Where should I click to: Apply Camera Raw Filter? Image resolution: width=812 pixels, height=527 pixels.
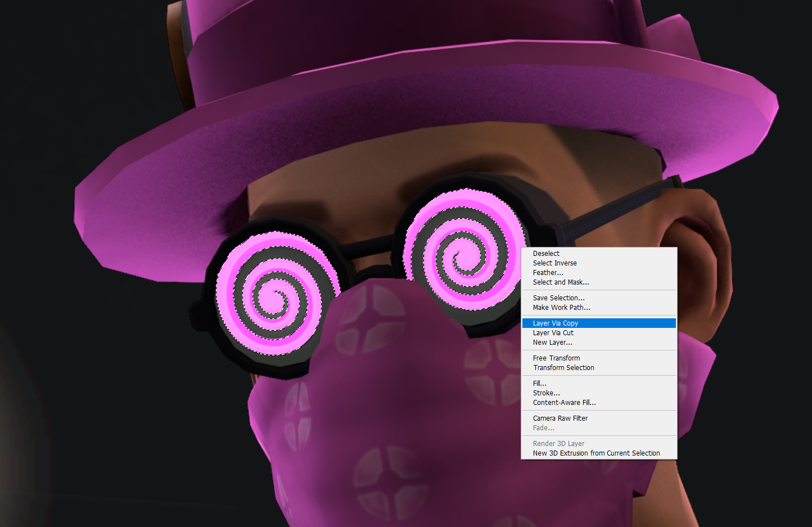tap(599, 418)
